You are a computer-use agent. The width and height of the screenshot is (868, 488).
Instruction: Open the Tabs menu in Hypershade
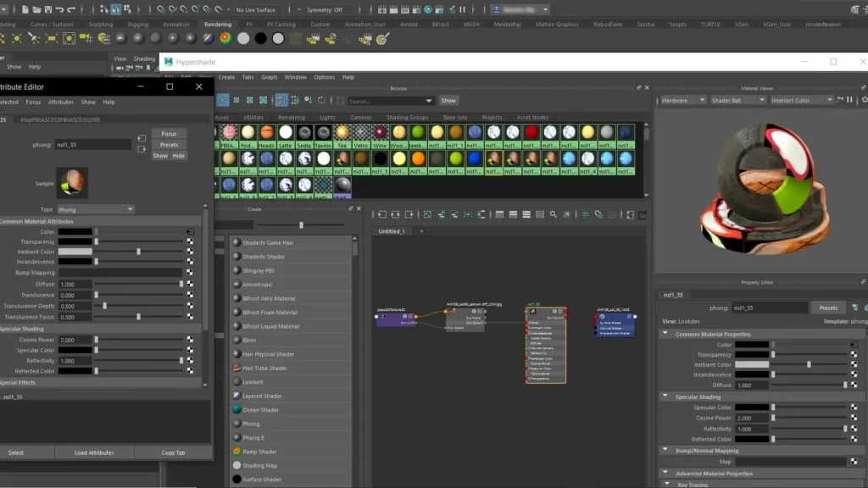(248, 77)
